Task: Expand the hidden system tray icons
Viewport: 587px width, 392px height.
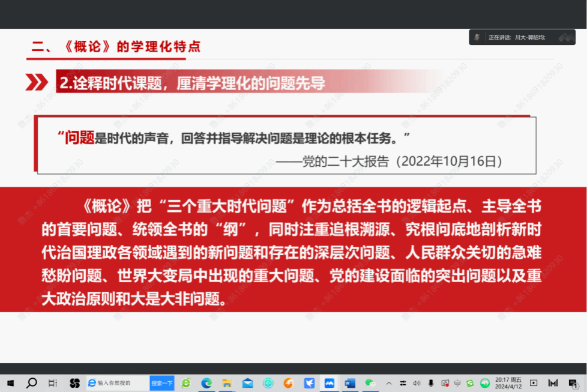Action: 389,383
